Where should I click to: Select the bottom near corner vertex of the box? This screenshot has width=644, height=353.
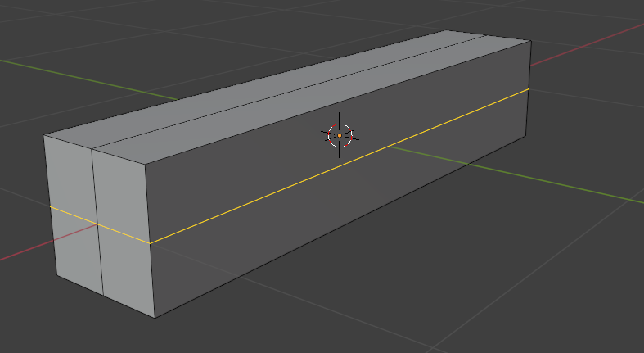tap(155, 318)
